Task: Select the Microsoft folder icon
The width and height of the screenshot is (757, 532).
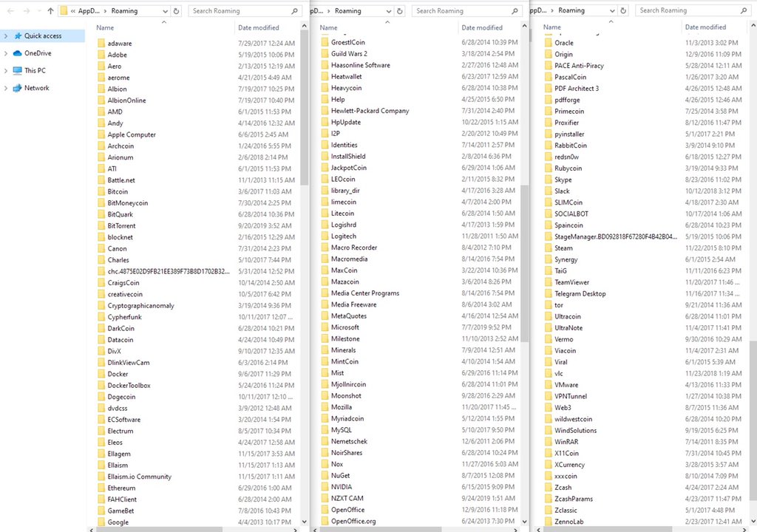Action: 325,327
